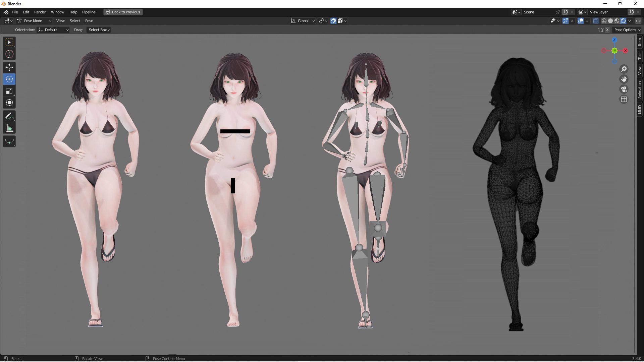
Task: Expand the Global transform orientation dropdown
Action: click(303, 21)
